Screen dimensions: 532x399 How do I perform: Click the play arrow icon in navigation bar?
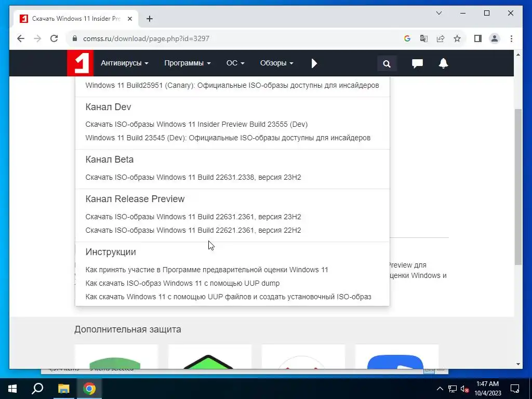(x=314, y=63)
